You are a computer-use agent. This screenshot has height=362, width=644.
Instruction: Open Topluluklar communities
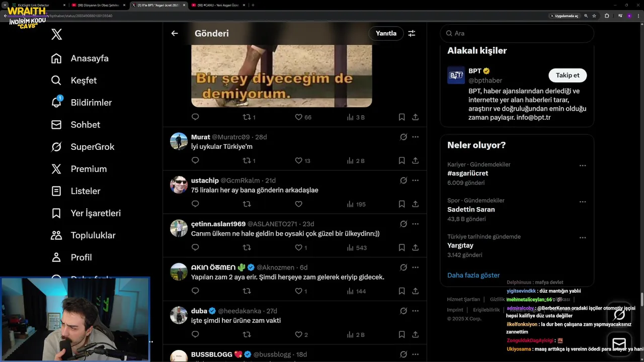[x=83, y=235]
